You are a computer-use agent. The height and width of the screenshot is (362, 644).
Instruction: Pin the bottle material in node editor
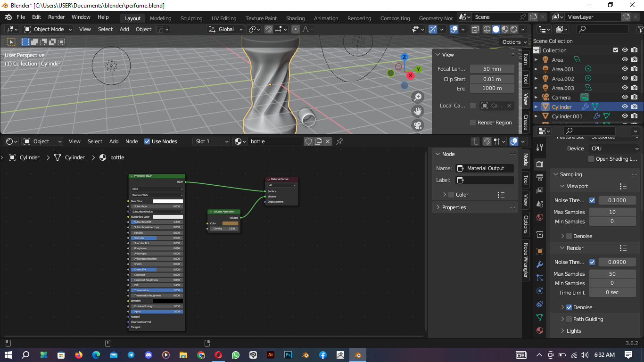tap(339, 141)
